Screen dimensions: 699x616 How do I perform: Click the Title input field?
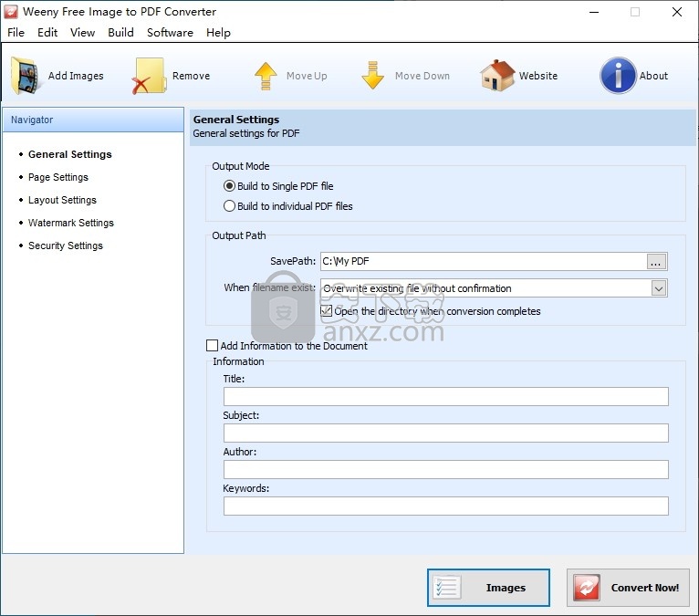[x=446, y=396]
